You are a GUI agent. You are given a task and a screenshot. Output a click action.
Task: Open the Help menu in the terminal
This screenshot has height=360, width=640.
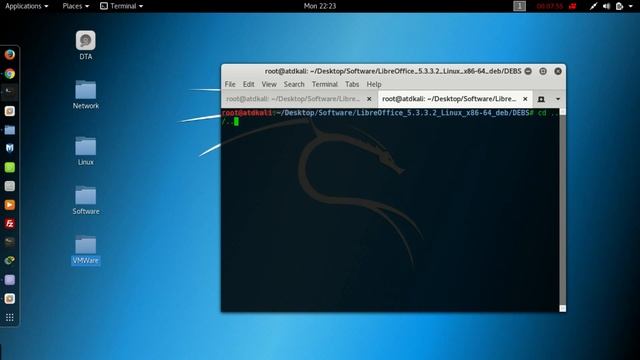click(x=374, y=84)
